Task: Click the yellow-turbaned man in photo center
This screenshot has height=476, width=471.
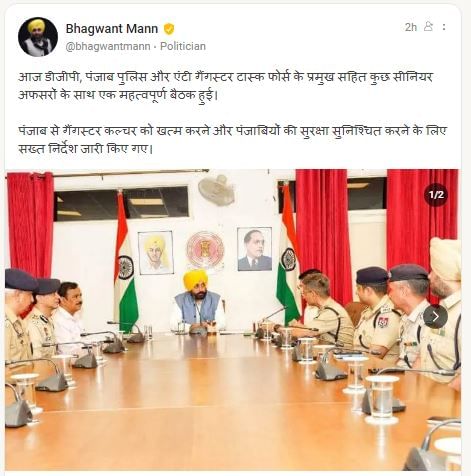Action: pyautogui.click(x=197, y=301)
